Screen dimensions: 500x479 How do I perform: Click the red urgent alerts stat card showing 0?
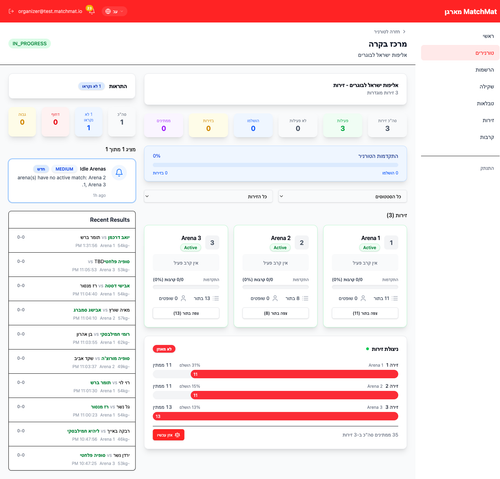click(55, 122)
